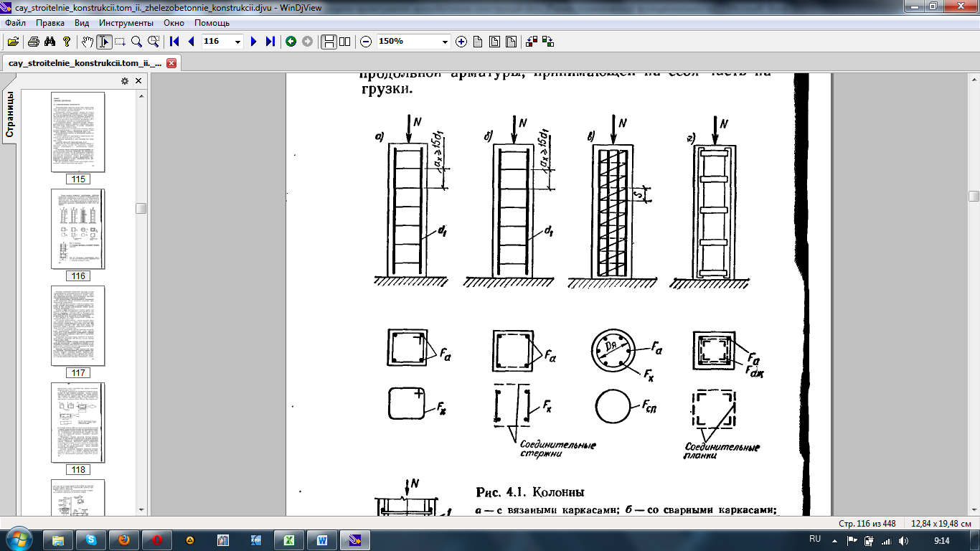Open the Windows Start menu
Viewport: 980px width, 551px height.
pyautogui.click(x=18, y=540)
